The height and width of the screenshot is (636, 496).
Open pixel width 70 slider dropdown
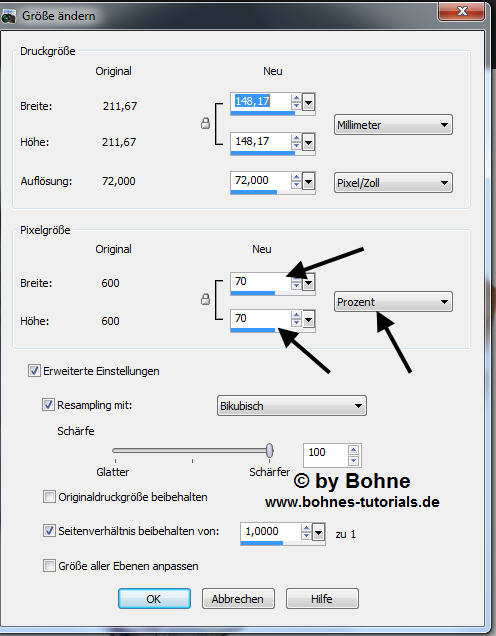click(x=309, y=283)
